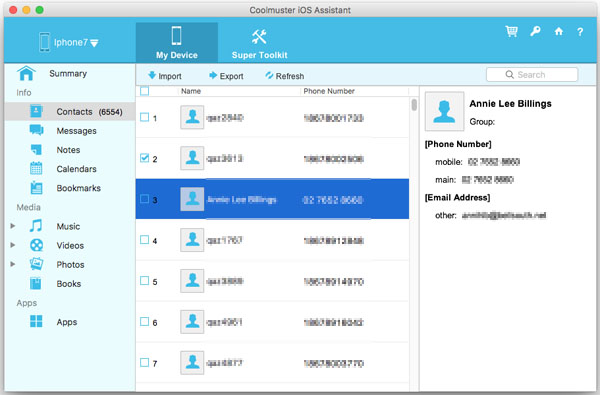Click Annie Lee Billings detail avatar
The width and height of the screenshot is (600, 395).
tap(444, 111)
